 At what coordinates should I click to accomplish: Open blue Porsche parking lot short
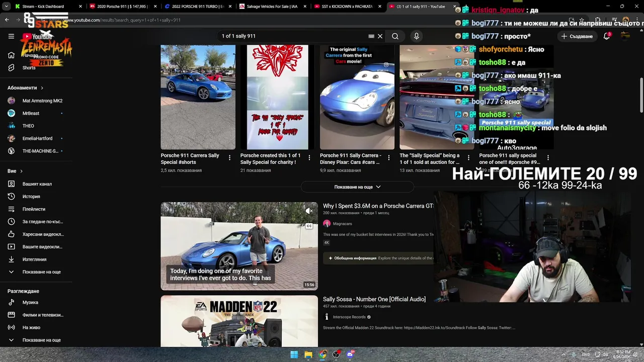tap(198, 97)
